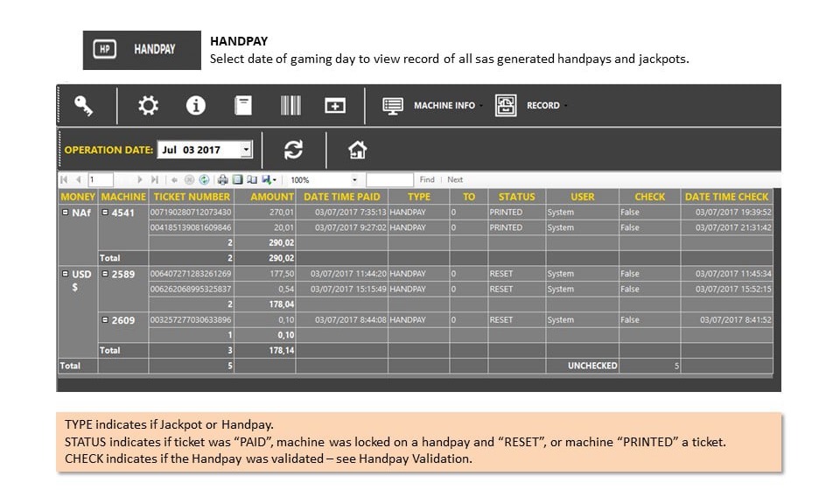Click the info circle icon

[x=195, y=106]
